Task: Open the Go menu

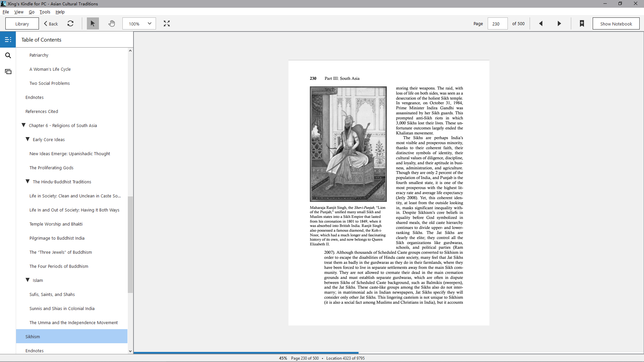Action: pos(32,12)
